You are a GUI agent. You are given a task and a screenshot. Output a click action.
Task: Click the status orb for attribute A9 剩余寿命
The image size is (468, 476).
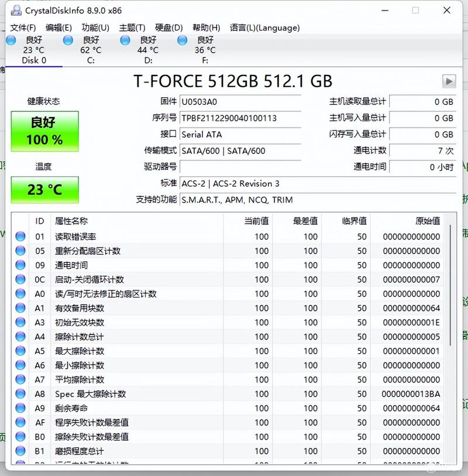point(20,407)
